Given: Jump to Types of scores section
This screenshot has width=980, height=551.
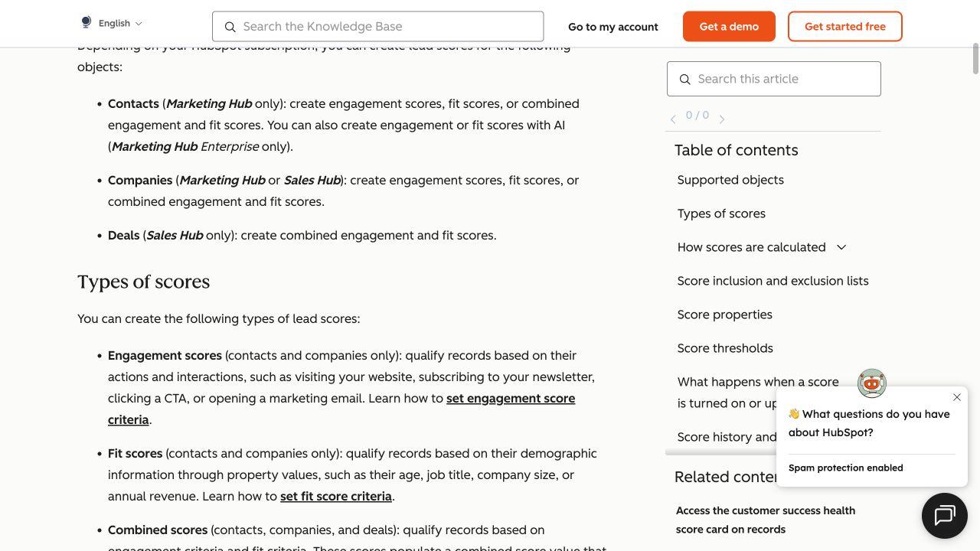Looking at the screenshot, I should pyautogui.click(x=721, y=214).
